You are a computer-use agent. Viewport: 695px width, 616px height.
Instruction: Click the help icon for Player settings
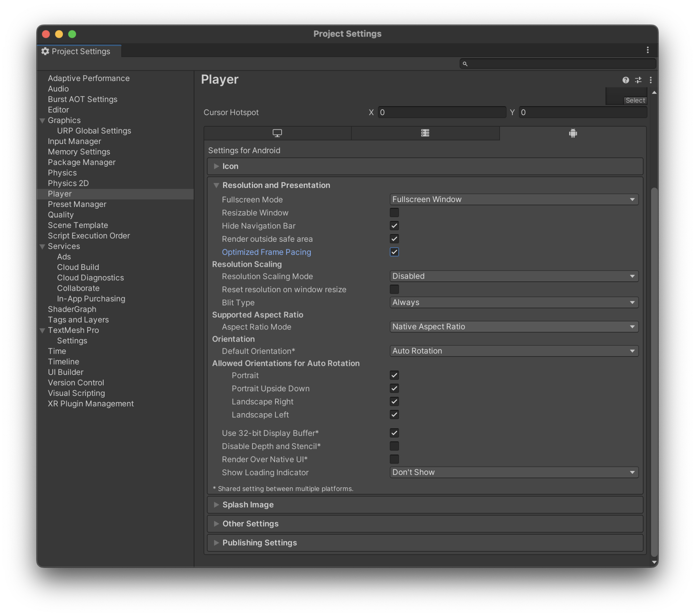[x=625, y=80]
